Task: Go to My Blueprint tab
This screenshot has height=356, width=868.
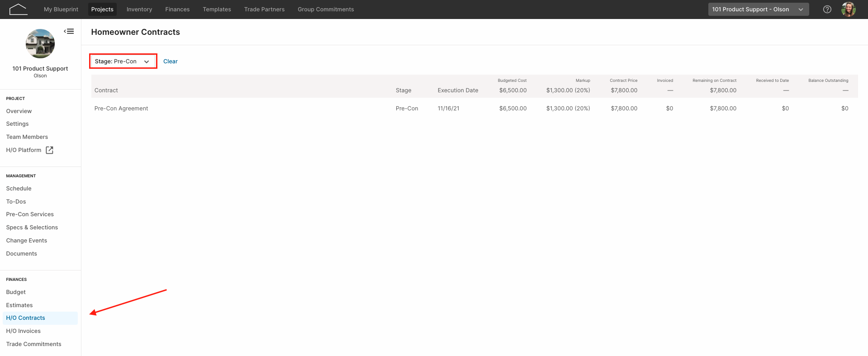Action: point(61,9)
